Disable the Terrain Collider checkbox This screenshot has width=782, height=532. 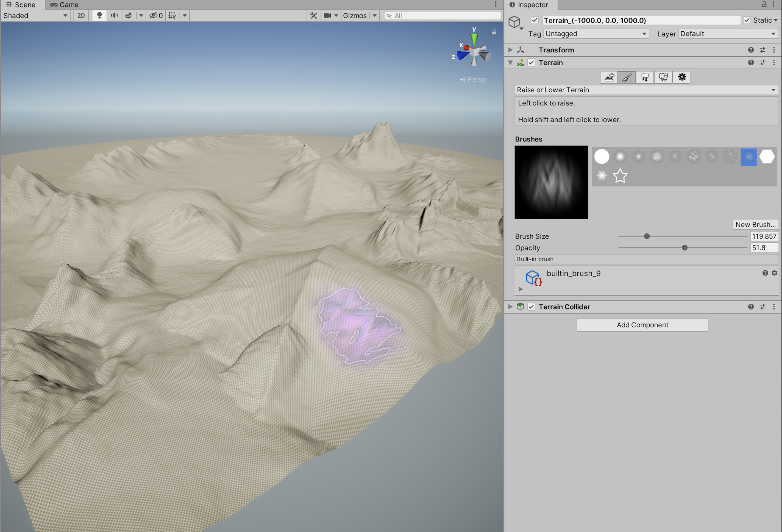click(531, 307)
